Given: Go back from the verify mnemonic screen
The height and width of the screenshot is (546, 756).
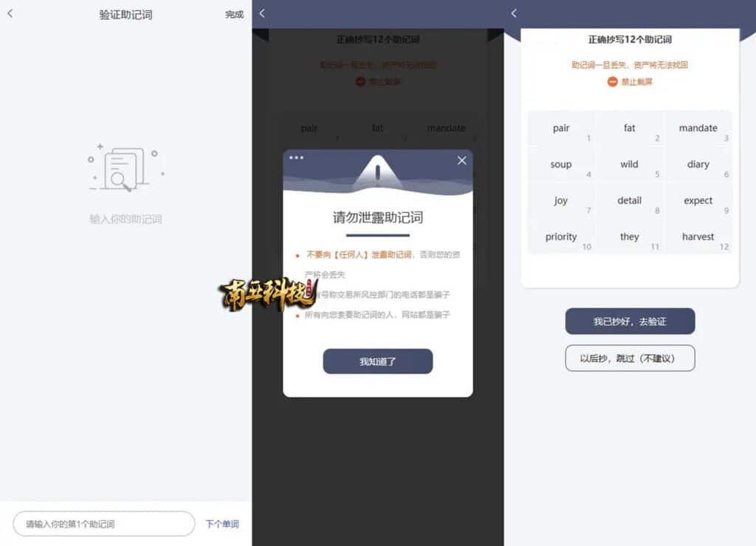Looking at the screenshot, I should pyautogui.click(x=10, y=13).
